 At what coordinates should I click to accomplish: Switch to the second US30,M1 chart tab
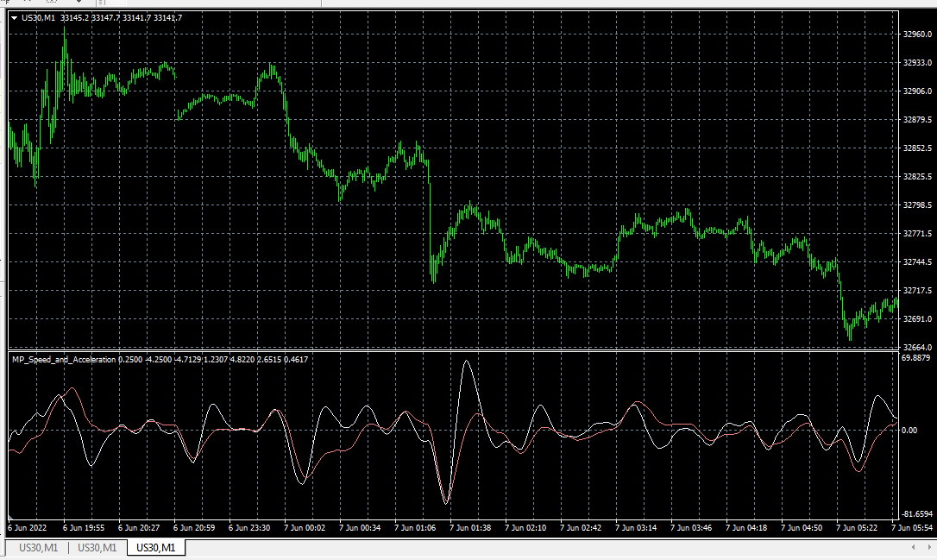pos(95,547)
